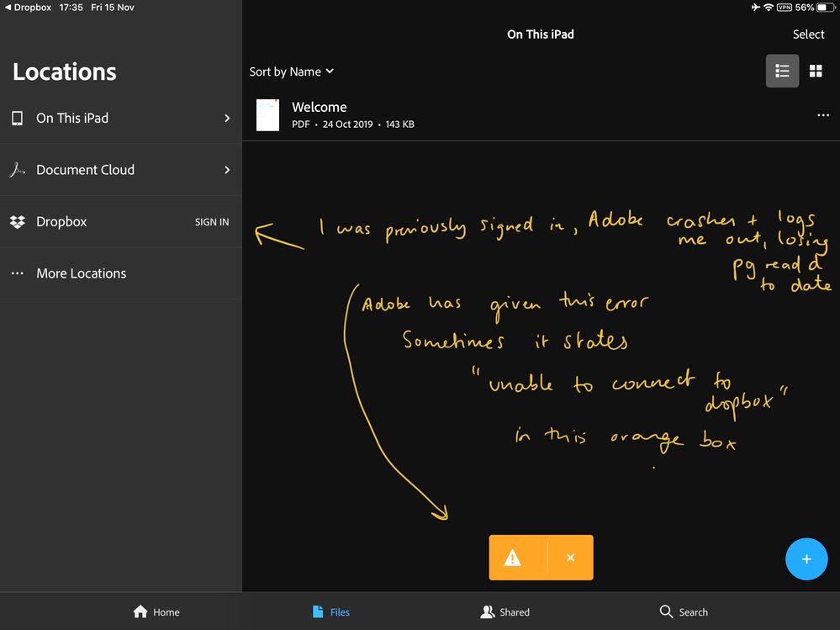Open the Files tab
The width and height of the screenshot is (840, 630).
330,612
